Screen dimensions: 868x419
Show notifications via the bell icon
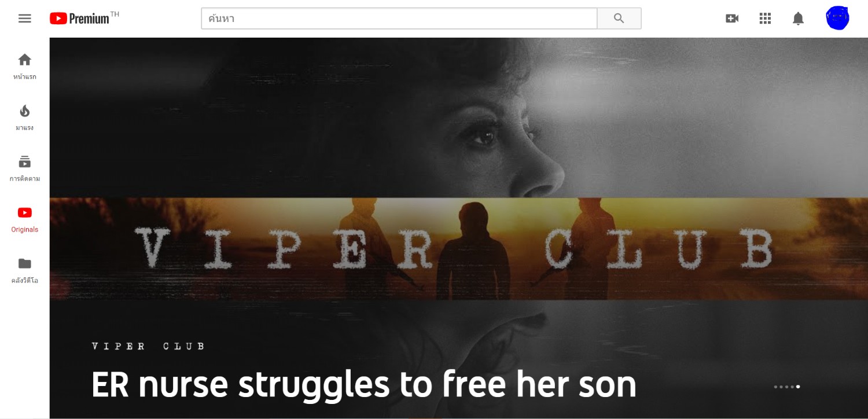[x=798, y=19]
